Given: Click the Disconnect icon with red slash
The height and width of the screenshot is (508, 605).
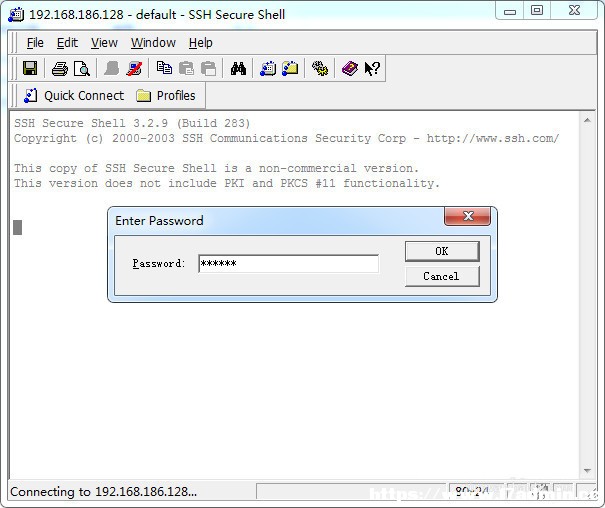Looking at the screenshot, I should click(x=134, y=69).
